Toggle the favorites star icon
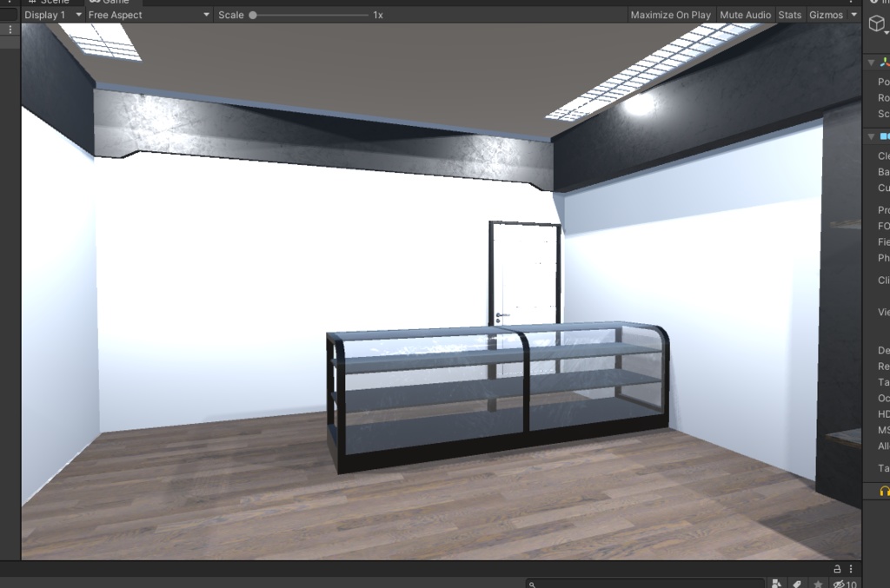 coord(818,583)
